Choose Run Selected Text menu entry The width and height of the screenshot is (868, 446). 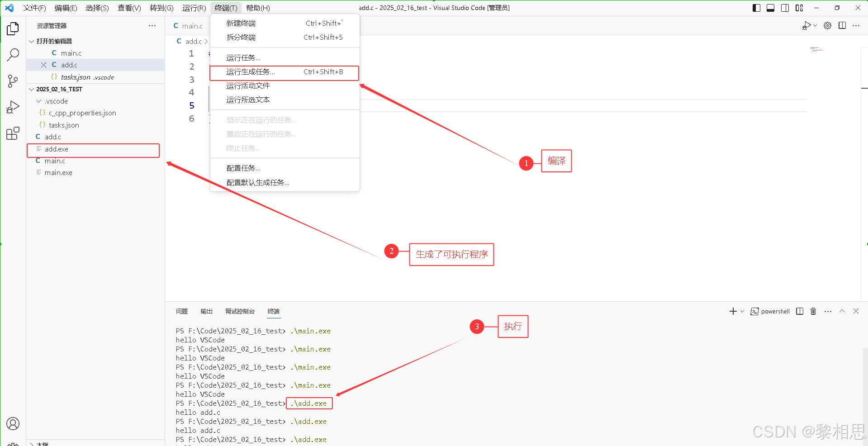click(285, 100)
